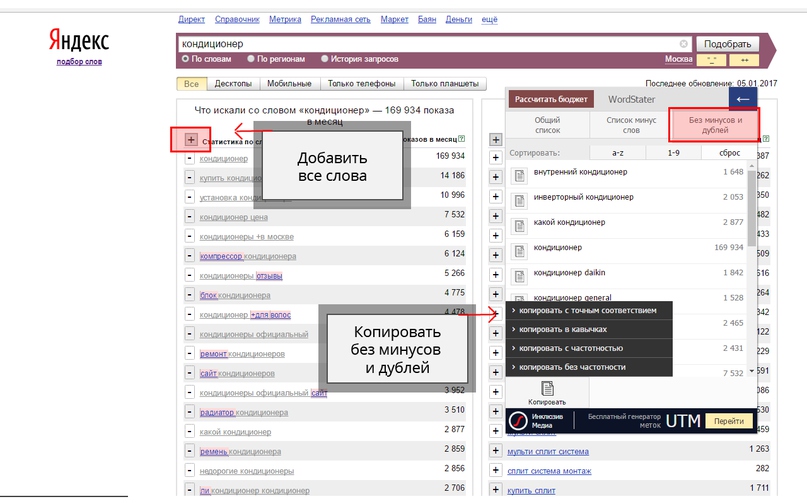This screenshot has width=807, height=504.
Task: Choose 'копировать в кавычках' option
Action: coord(589,329)
